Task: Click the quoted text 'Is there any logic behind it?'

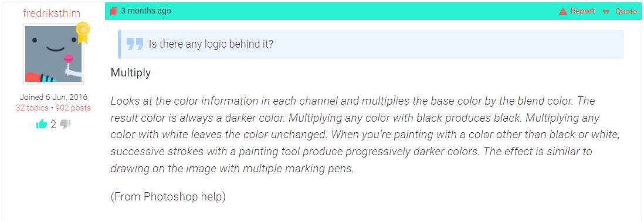Action: coord(211,43)
